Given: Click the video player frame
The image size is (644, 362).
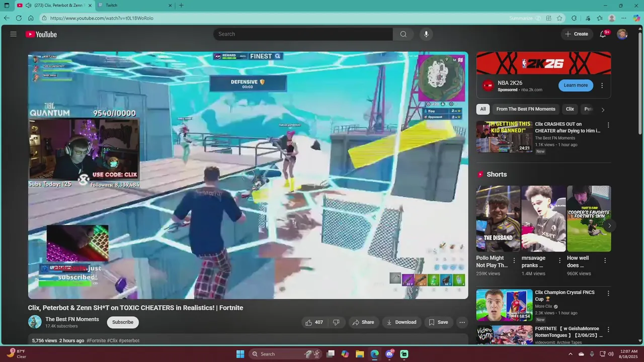Looking at the screenshot, I should click(x=248, y=175).
